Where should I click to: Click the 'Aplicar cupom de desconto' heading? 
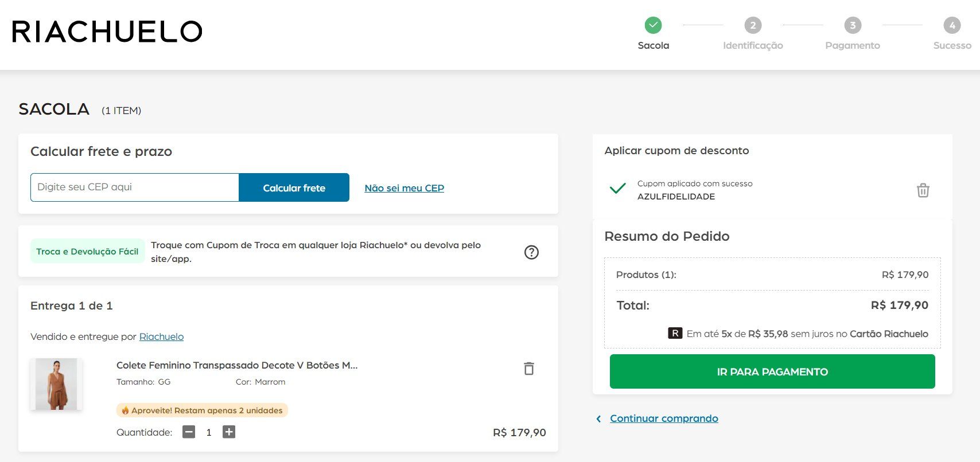(676, 151)
